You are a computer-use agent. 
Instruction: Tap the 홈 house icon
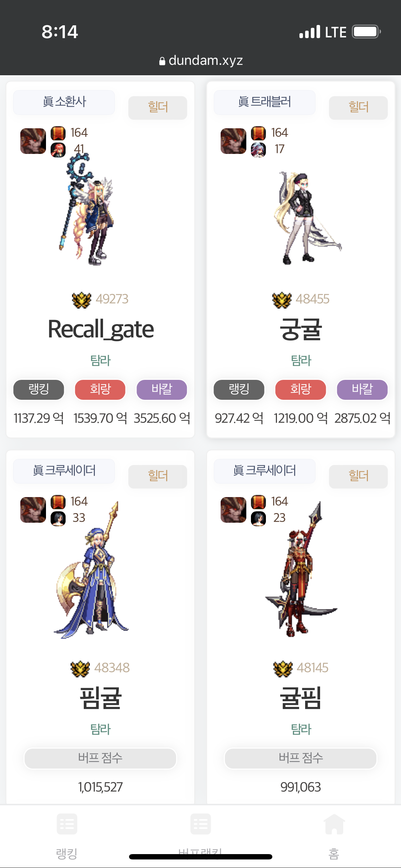tap(334, 824)
